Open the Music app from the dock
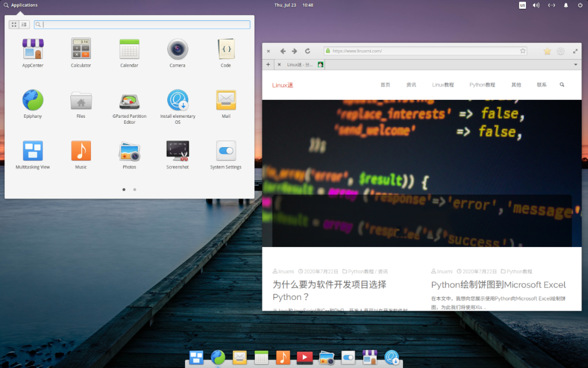Viewport: 588px width, 368px height. pyautogui.click(x=283, y=358)
